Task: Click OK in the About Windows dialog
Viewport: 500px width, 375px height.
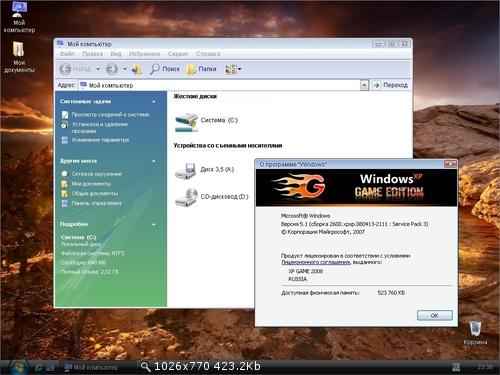Action: tap(434, 315)
